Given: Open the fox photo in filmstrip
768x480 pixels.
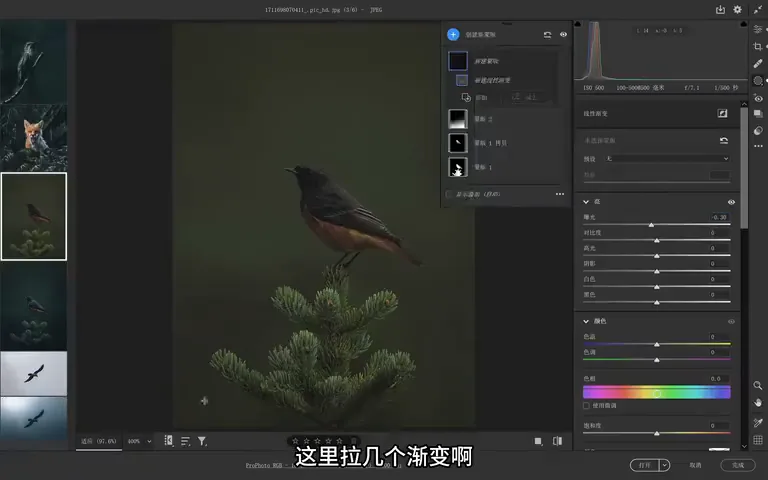Looking at the screenshot, I should 34,138.
